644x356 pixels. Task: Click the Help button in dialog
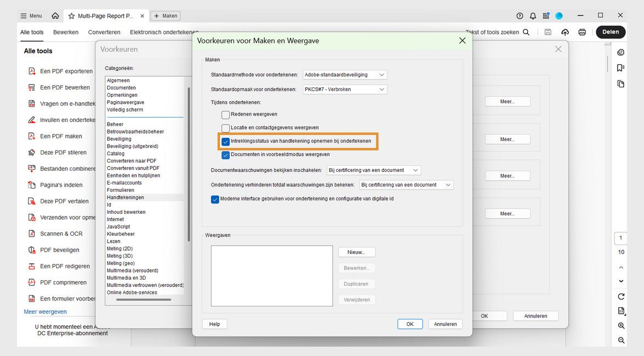click(214, 324)
